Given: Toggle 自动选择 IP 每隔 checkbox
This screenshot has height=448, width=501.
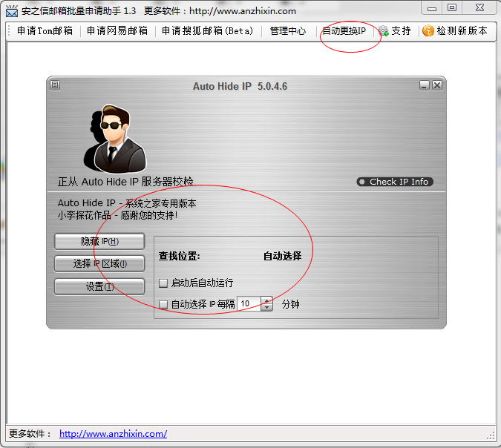Looking at the screenshot, I should pyautogui.click(x=163, y=304).
